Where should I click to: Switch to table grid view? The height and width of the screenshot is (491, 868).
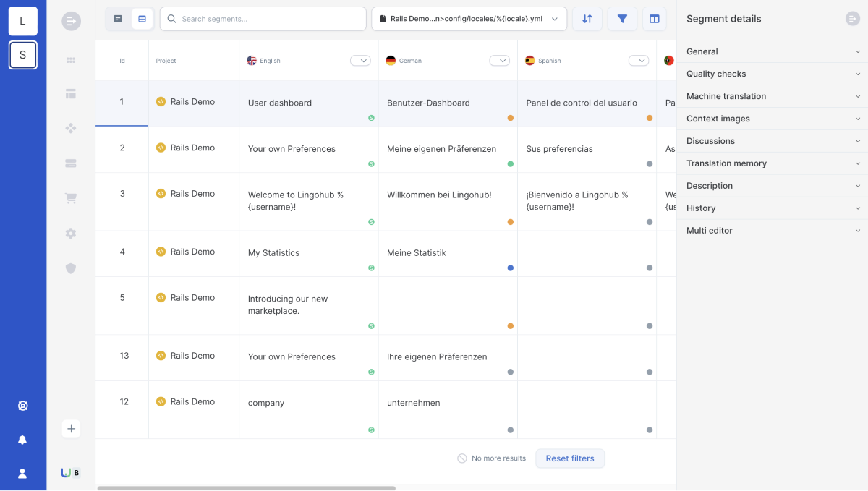142,19
